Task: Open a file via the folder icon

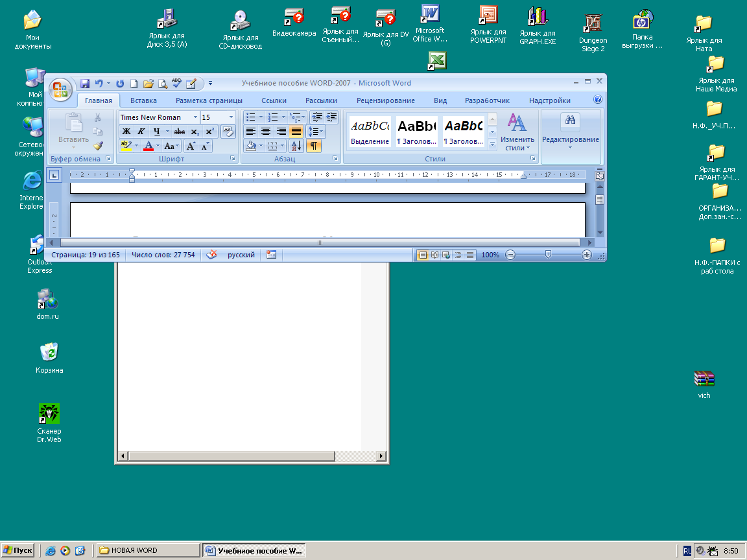Action: [x=148, y=84]
